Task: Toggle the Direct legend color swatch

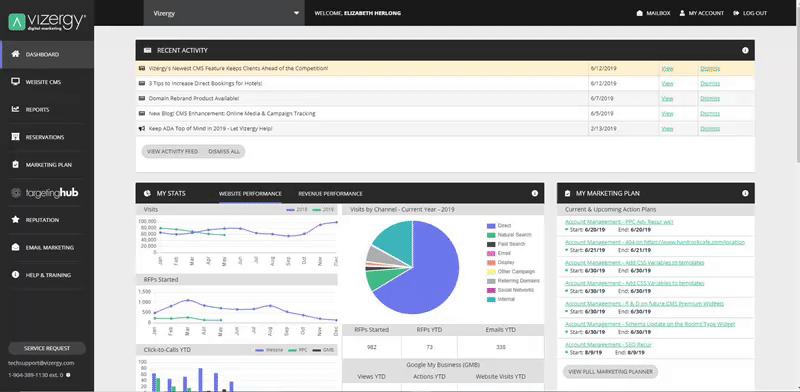Action: coord(491,226)
